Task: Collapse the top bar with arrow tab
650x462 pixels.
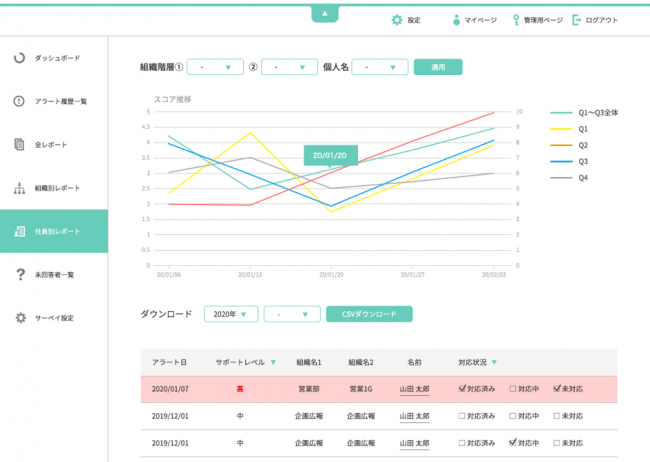Action: point(325,13)
